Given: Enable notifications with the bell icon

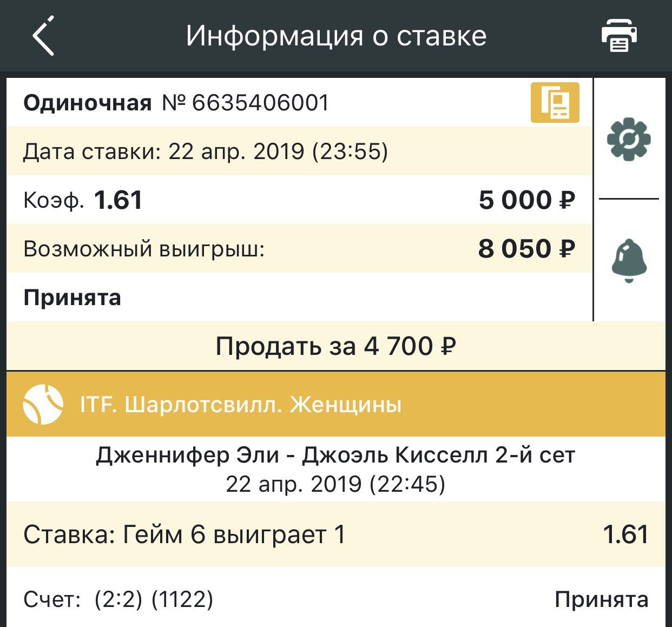Looking at the screenshot, I should click(629, 261).
